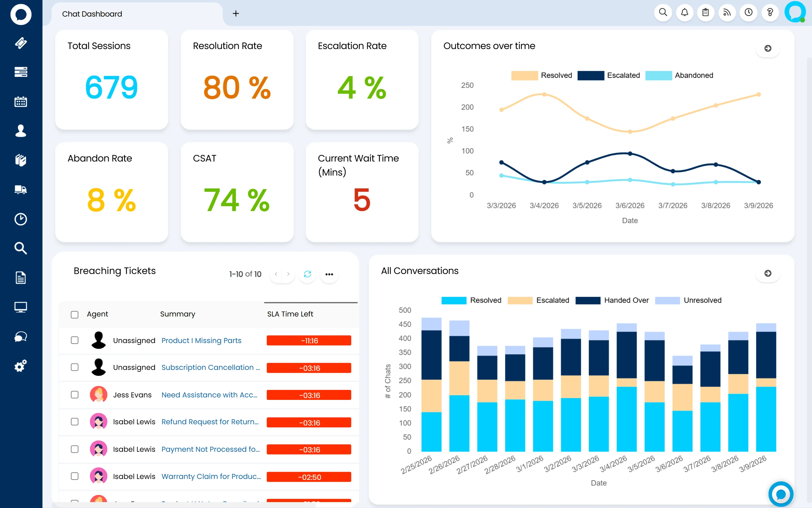This screenshot has width=812, height=508.
Task: Click the app logo at top left
Action: 21,14
